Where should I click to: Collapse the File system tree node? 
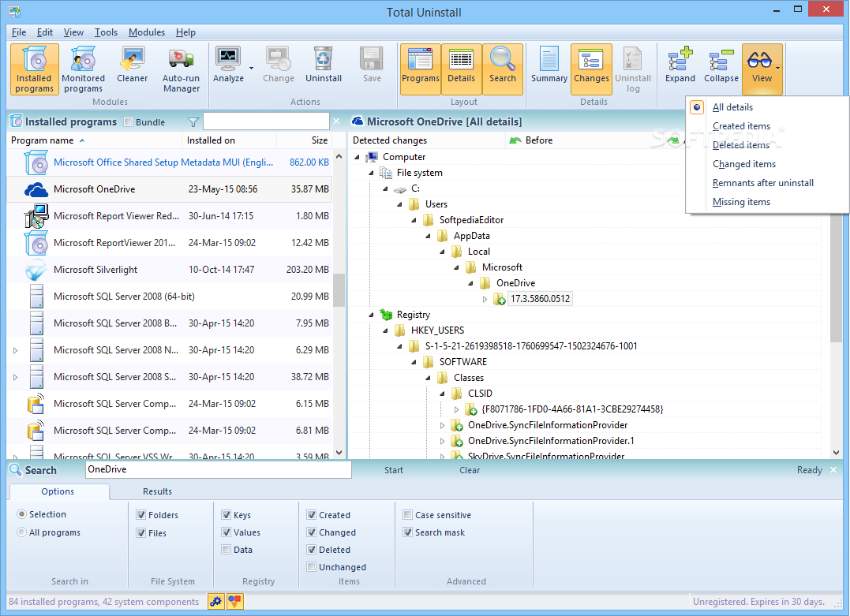pos(372,173)
